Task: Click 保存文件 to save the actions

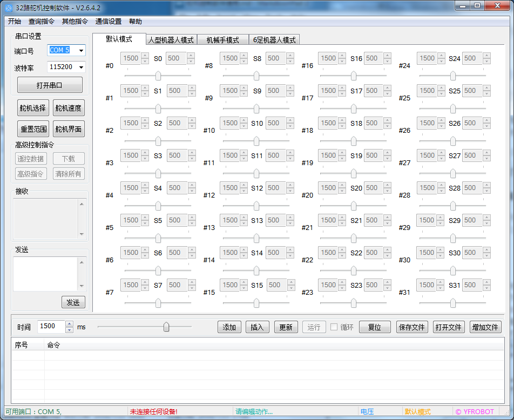Action: [411, 327]
